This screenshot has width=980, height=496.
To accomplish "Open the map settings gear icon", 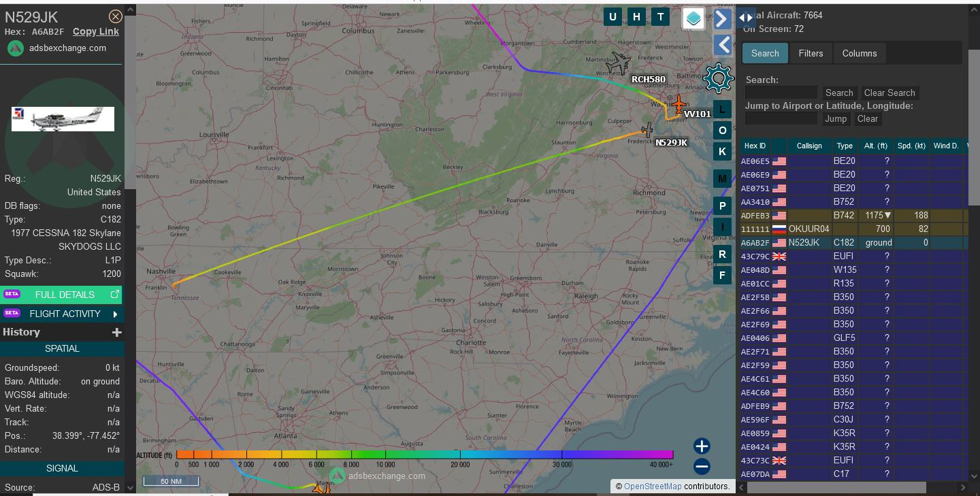I will [718, 79].
